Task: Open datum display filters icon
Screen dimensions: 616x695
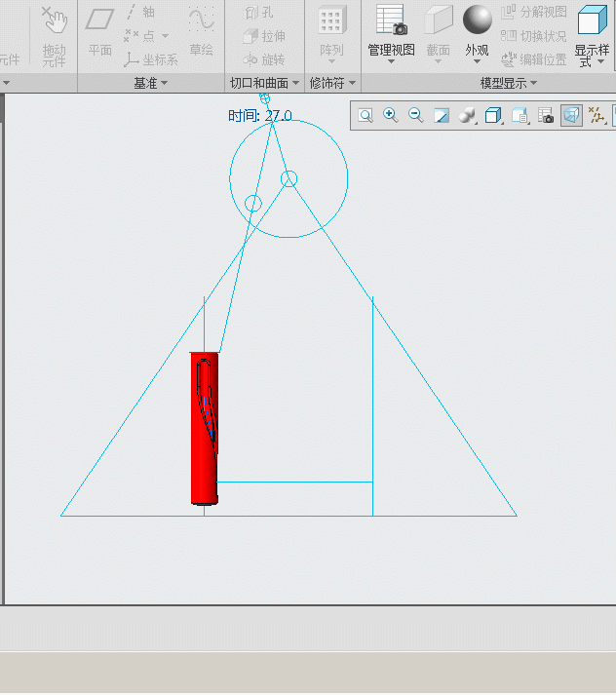Action: pyautogui.click(x=597, y=116)
